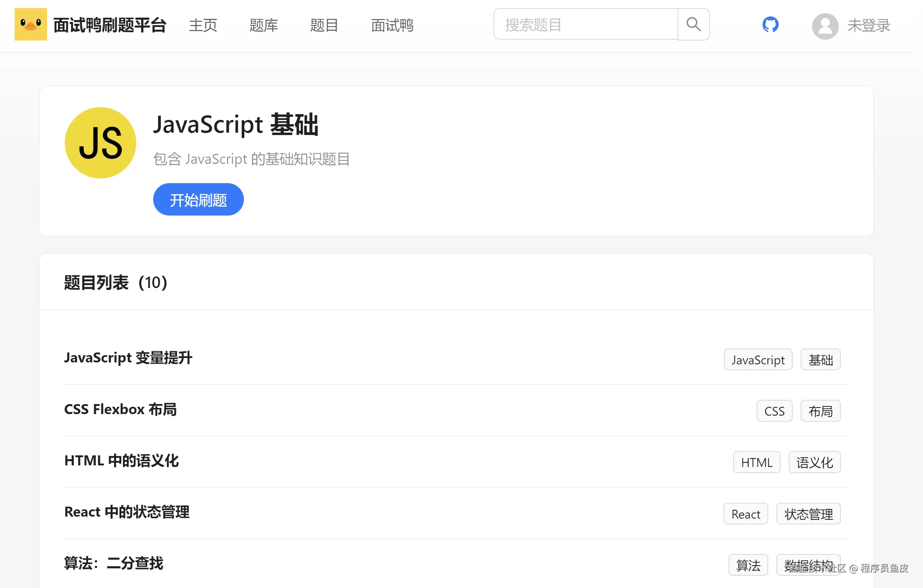Image resolution: width=923 pixels, height=588 pixels.
Task: Click the search magnifier icon
Action: point(693,24)
